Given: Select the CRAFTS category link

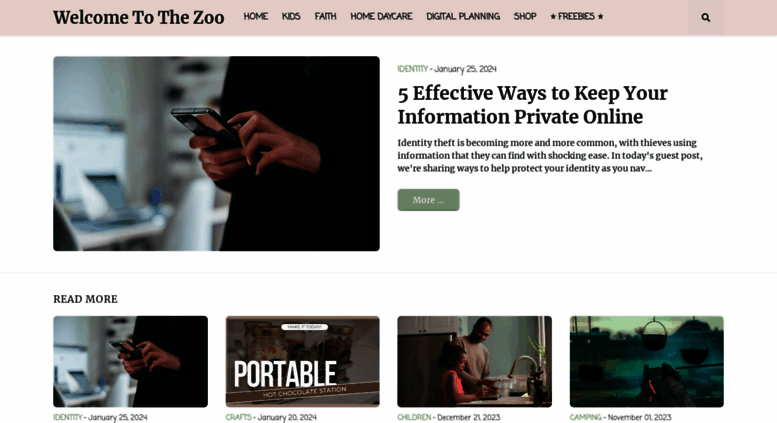Looking at the screenshot, I should pyautogui.click(x=238, y=417).
